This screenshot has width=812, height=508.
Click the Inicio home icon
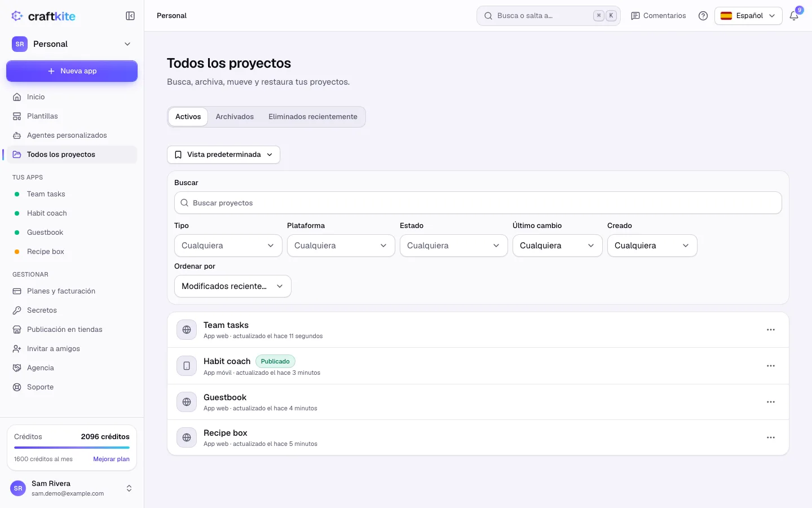point(17,97)
